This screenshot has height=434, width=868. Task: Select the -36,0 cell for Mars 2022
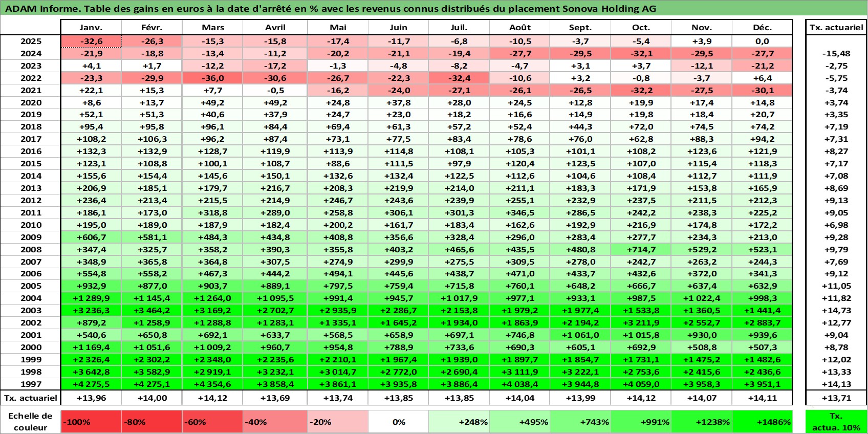[x=212, y=78]
